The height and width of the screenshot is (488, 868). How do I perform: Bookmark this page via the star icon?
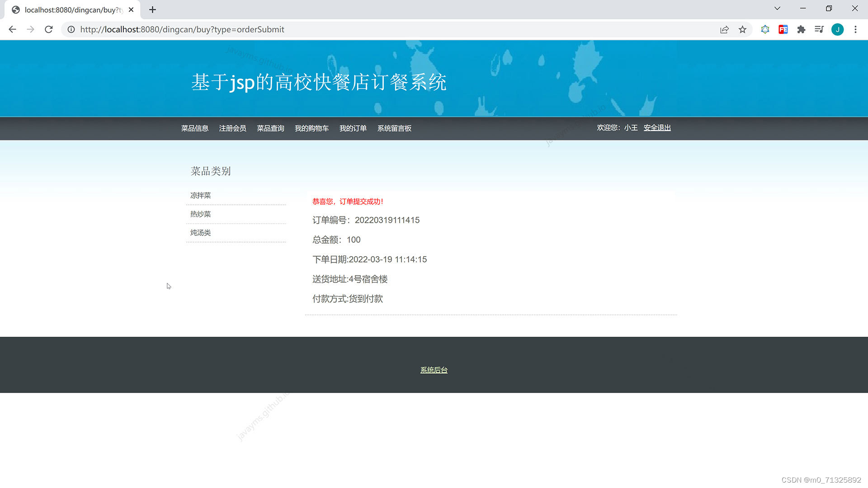click(742, 29)
